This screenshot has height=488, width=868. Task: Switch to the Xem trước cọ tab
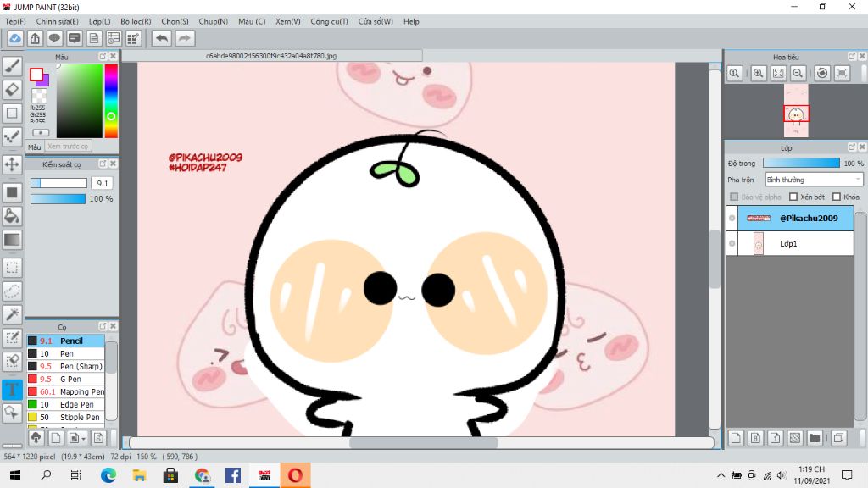pyautogui.click(x=68, y=147)
